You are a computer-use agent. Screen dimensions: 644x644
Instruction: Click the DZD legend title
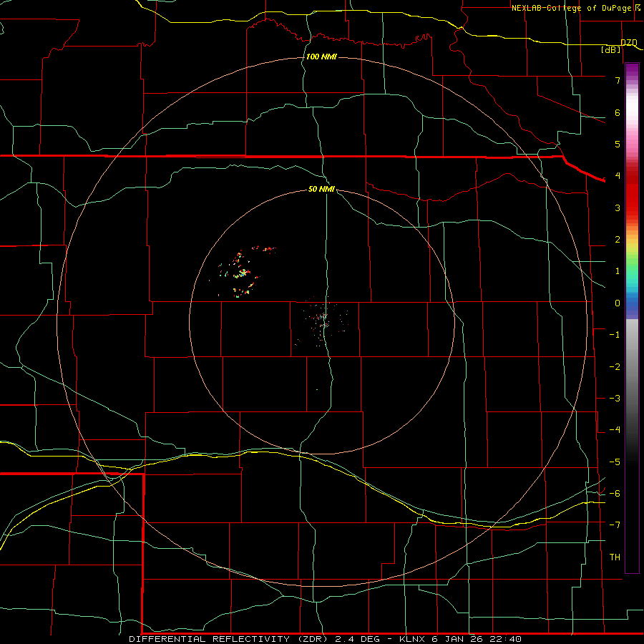point(629,42)
